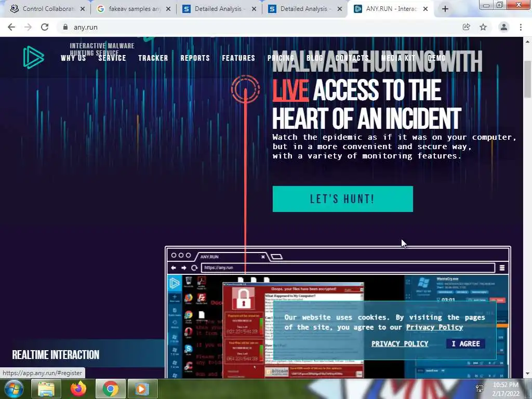Click Chrome icon in taskbar
Viewport: 532px width, 399px height.
point(110,389)
